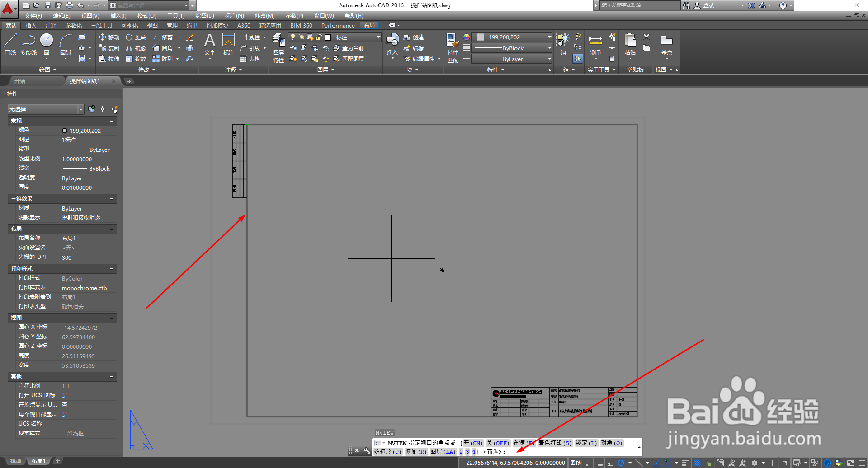Click the Array (阵列) tool

click(x=163, y=59)
